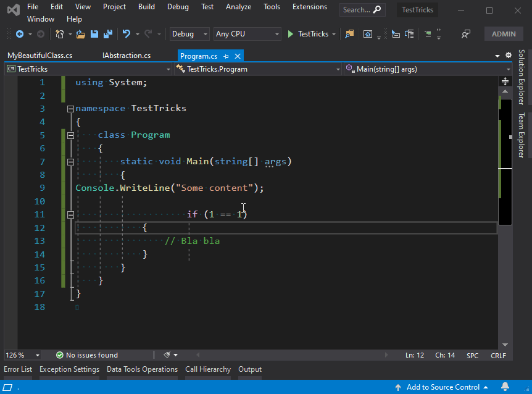
Task: Click the Open File folder icon
Action: [80, 34]
